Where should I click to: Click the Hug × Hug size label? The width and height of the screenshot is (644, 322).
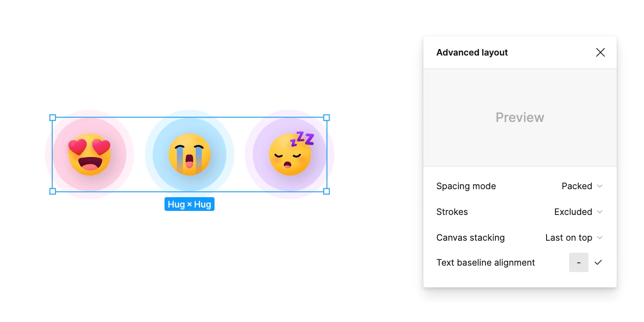[190, 204]
